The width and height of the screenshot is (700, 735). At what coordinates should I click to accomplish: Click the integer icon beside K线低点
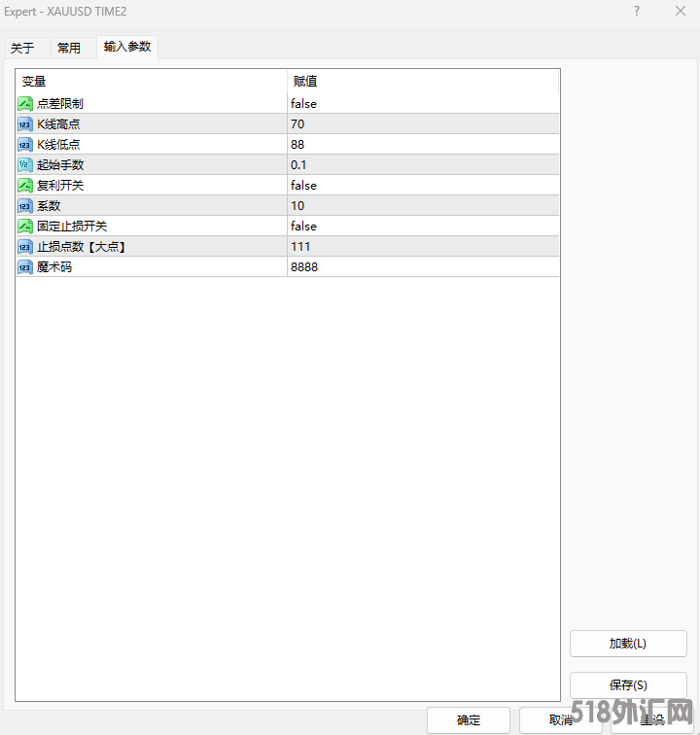click(25, 145)
